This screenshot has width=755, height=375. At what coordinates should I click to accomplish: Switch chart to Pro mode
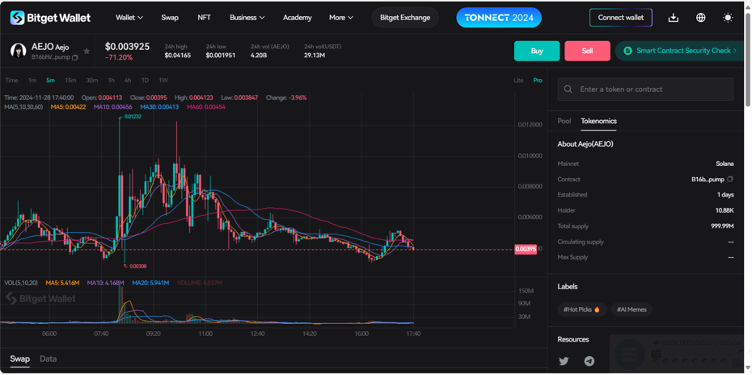(537, 80)
